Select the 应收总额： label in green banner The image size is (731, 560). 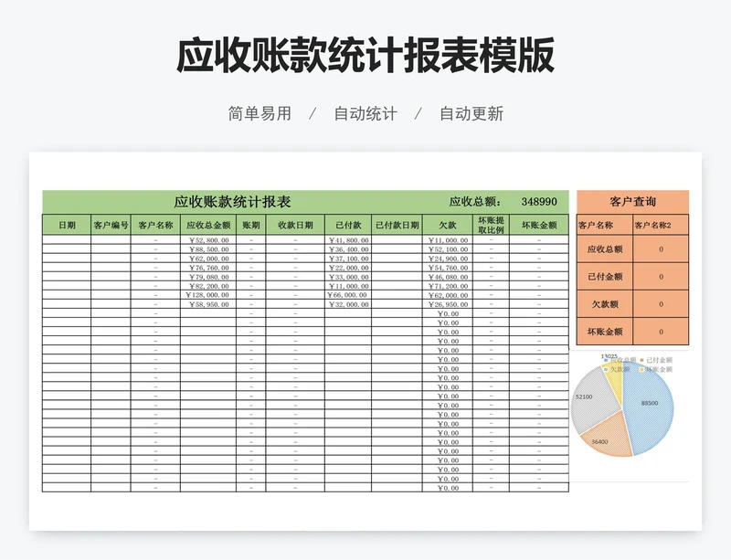click(x=475, y=201)
